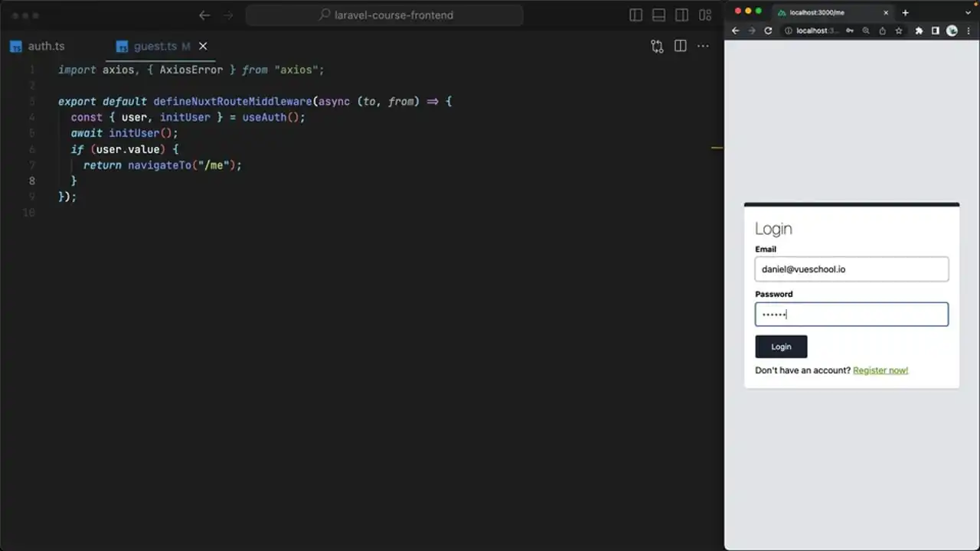Screen dimensions: 980x551
Task: Click on 'AxiosError' in the import line
Action: coord(191,70)
